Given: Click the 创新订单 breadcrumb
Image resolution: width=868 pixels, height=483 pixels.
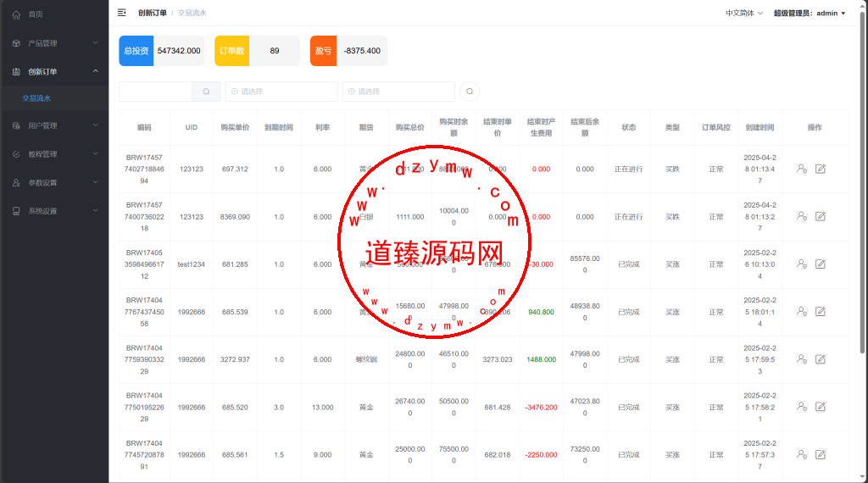Looking at the screenshot, I should [x=153, y=13].
